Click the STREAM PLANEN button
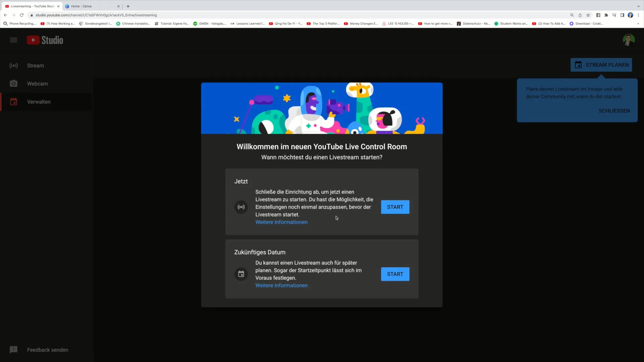The width and height of the screenshot is (644, 362). [601, 65]
